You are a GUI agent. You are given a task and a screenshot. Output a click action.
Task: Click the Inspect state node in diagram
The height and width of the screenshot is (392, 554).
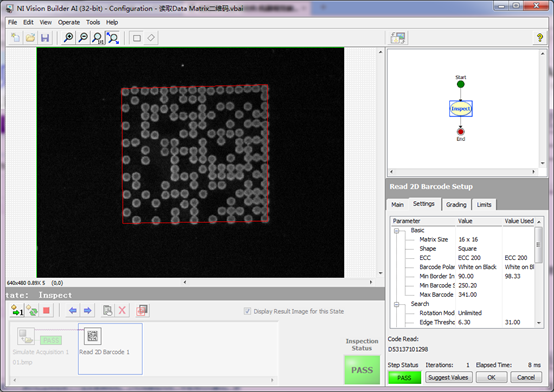tap(461, 109)
